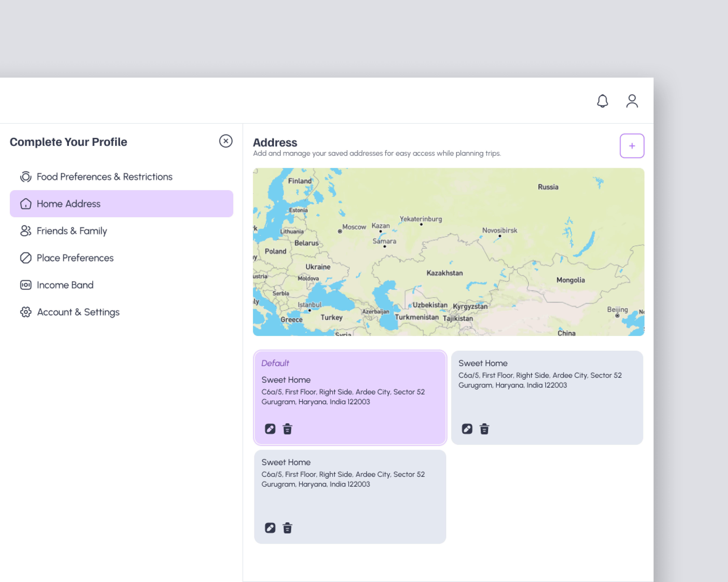The height and width of the screenshot is (582, 728).
Task: Delete the top-right Sweet Home address
Action: 485,429
